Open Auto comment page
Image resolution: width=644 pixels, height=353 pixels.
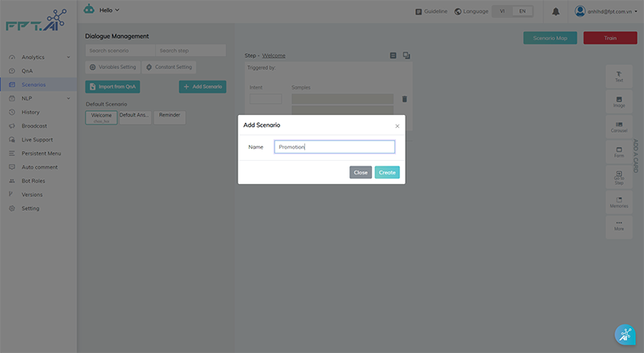pyautogui.click(x=39, y=167)
